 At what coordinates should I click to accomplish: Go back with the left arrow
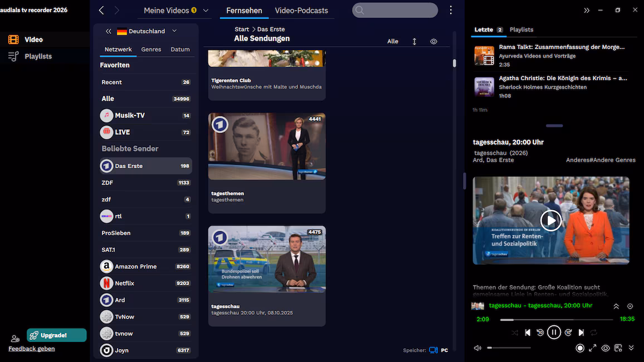tap(101, 10)
